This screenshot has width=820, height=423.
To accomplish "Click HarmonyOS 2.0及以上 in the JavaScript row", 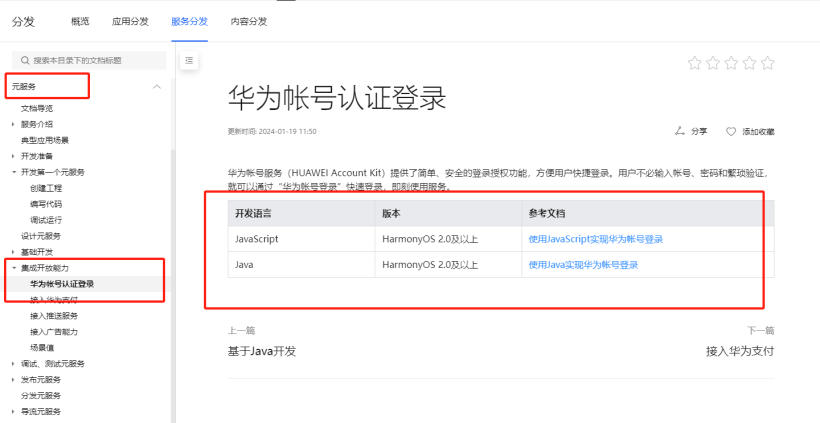I will (430, 239).
